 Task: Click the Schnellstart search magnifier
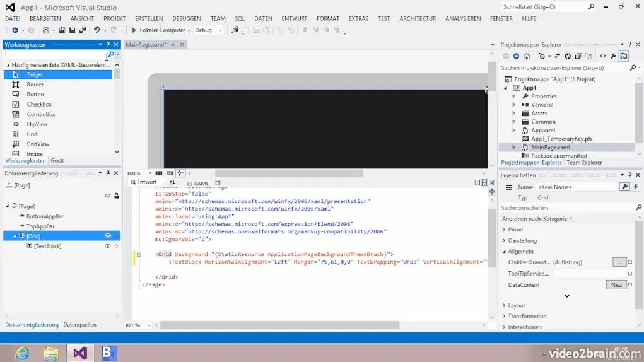(592, 6)
